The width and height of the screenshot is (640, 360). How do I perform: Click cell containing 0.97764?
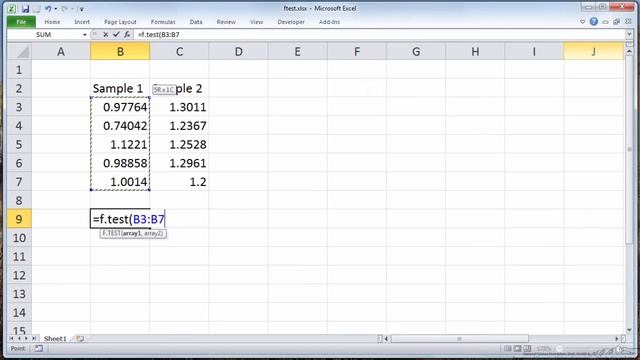point(120,107)
